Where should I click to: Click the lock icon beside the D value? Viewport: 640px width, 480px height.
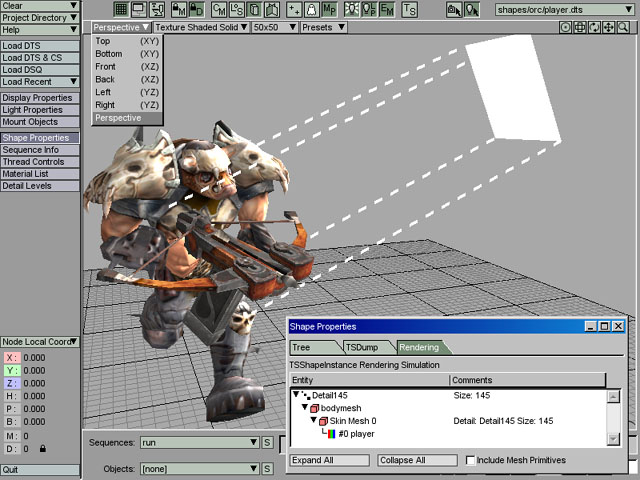tap(42, 449)
